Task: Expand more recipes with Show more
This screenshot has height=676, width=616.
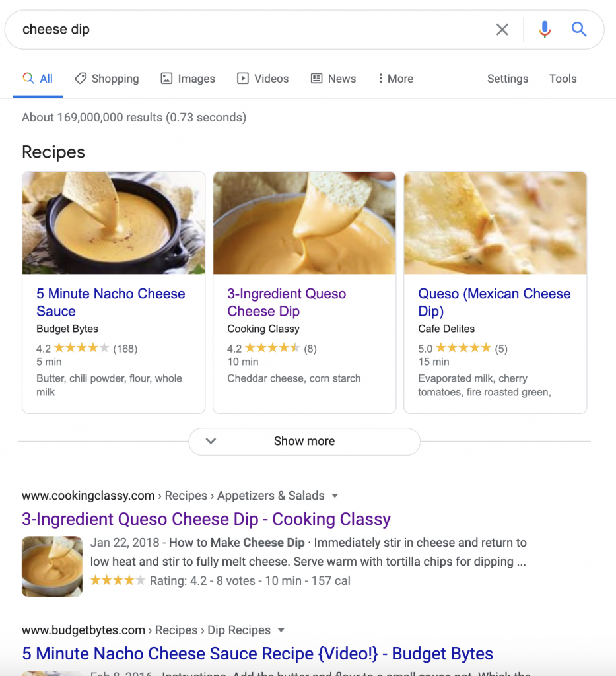Action: (x=304, y=441)
